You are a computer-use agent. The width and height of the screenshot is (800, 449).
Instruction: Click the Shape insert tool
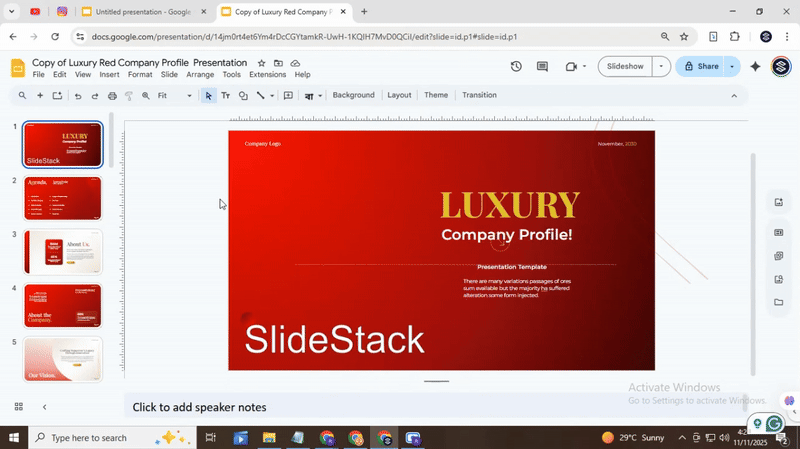coord(243,96)
